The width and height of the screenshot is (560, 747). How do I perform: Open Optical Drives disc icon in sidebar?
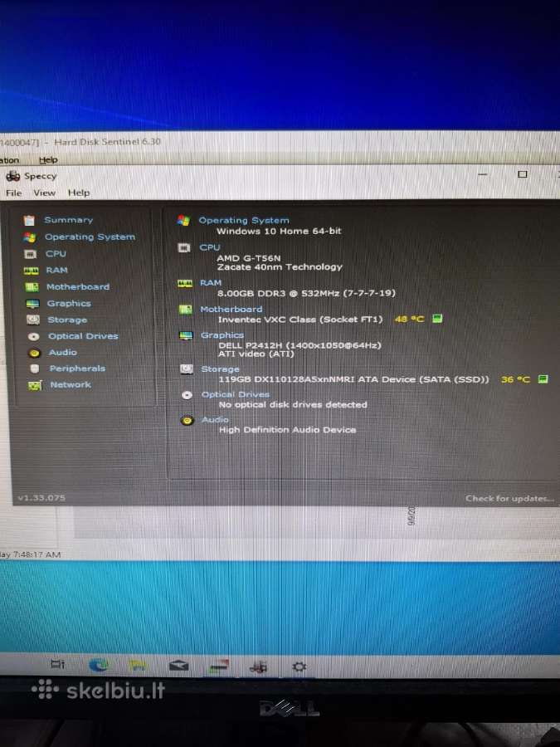[34, 336]
